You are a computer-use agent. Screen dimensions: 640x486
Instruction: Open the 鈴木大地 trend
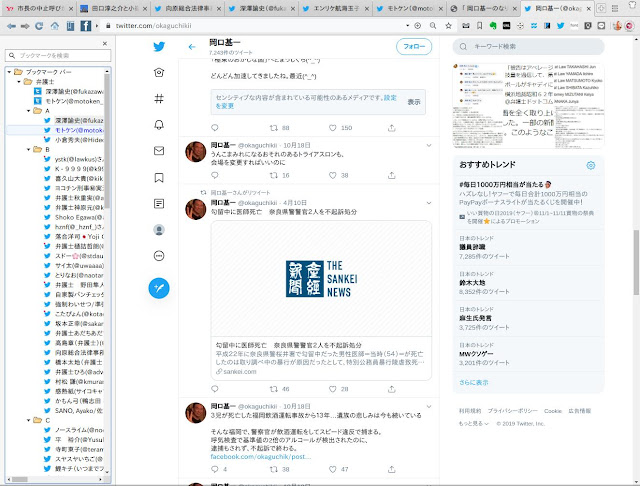[x=529, y=283]
